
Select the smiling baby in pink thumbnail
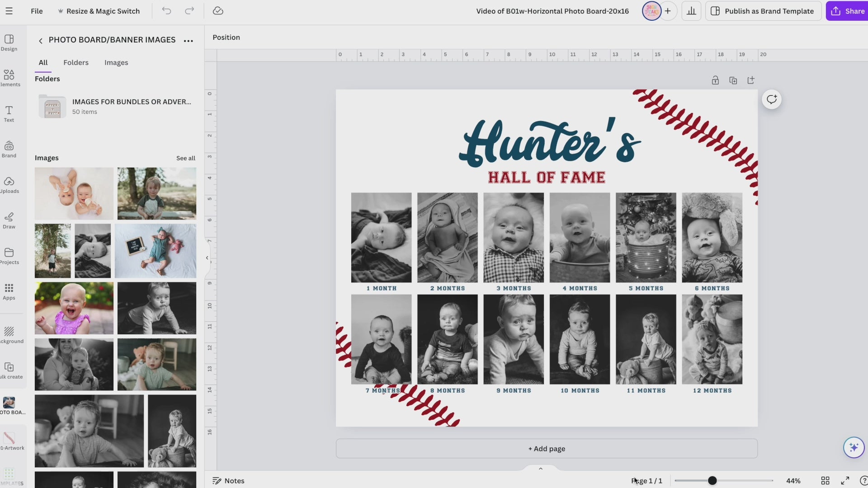tap(74, 308)
